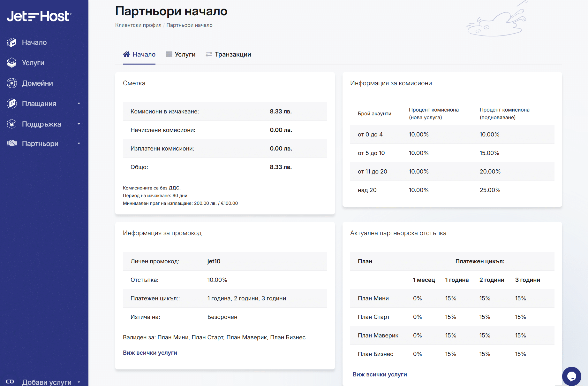The image size is (588, 386).
Task: Click the Начало sidebar home icon
Action: click(12, 42)
